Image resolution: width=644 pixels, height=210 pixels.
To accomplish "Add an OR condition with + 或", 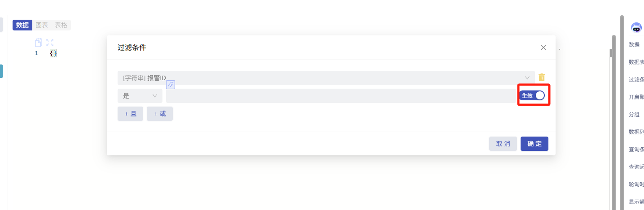I will (x=160, y=114).
